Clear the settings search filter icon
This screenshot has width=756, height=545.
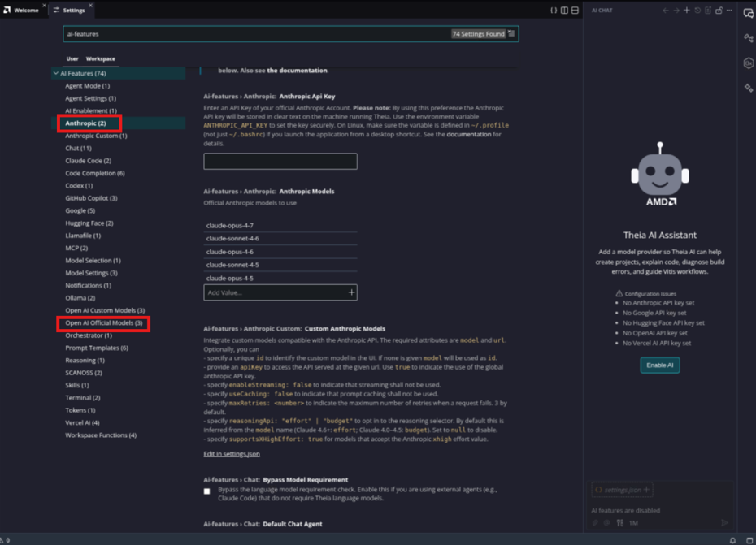click(511, 34)
